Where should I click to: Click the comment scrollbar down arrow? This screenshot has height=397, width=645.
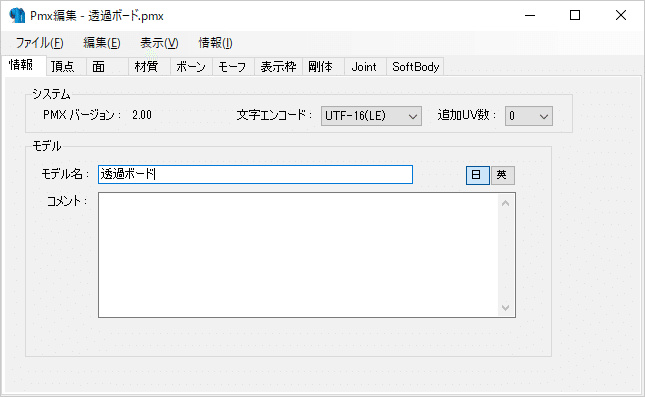point(506,308)
